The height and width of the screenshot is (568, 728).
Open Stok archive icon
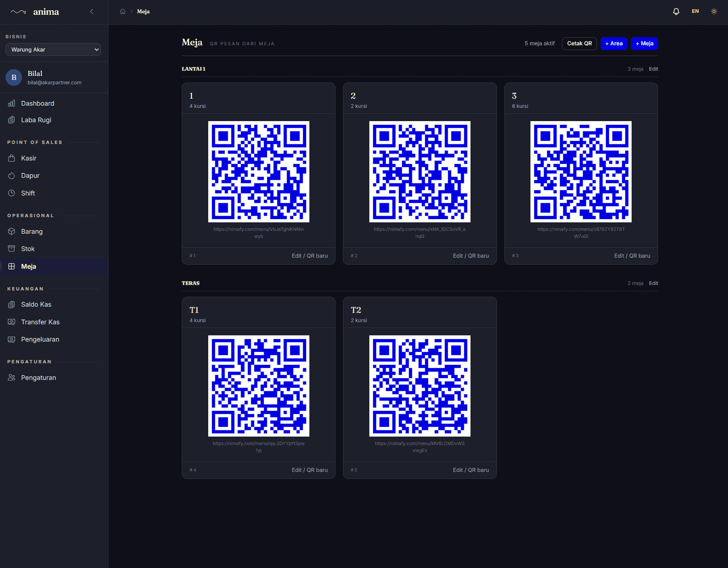pos(11,249)
